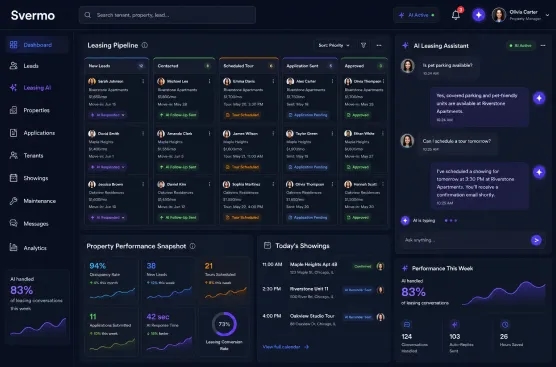The width and height of the screenshot is (556, 367).
Task: Open Hannah Scott's lead card name
Action: [x=365, y=184]
